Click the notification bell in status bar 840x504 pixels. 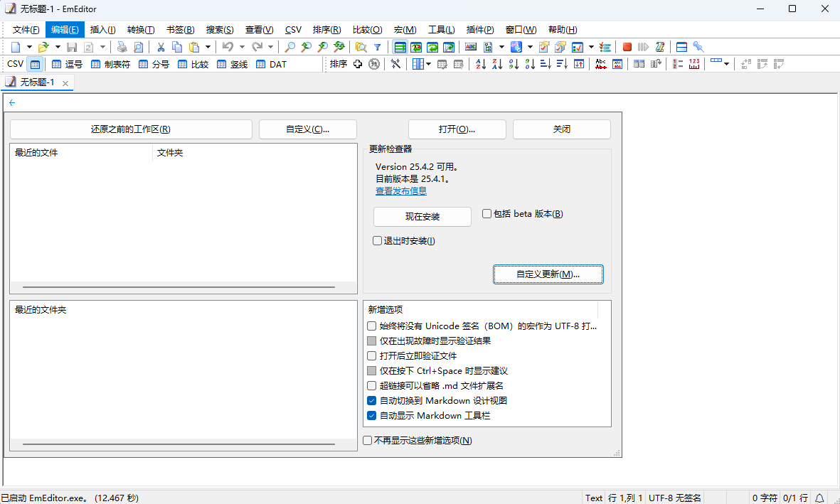pyautogui.click(x=819, y=498)
